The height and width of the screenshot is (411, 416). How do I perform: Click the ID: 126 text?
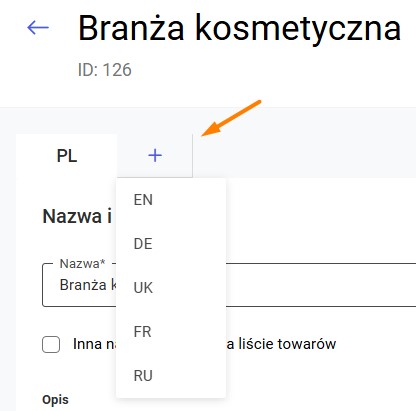pos(105,70)
